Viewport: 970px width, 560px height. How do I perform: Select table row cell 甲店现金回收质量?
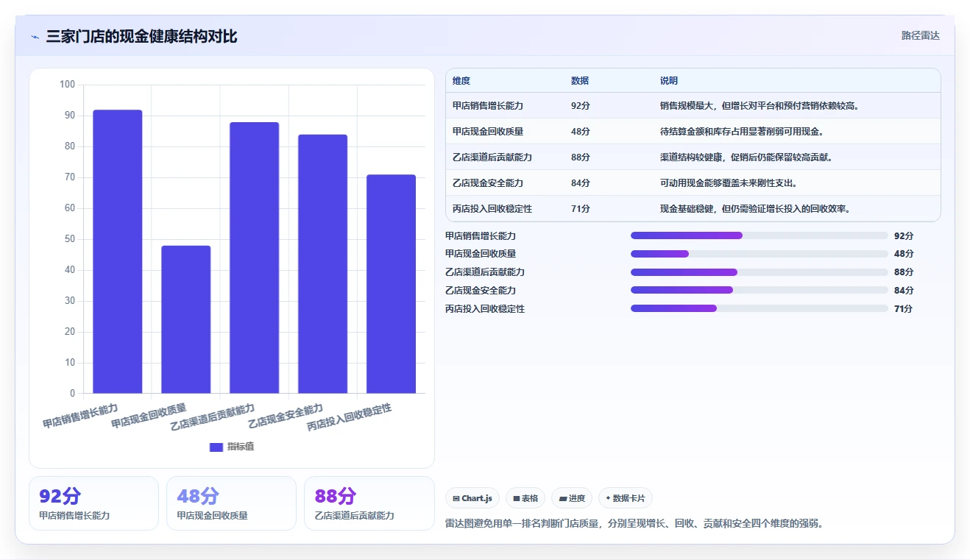pyautogui.click(x=488, y=132)
